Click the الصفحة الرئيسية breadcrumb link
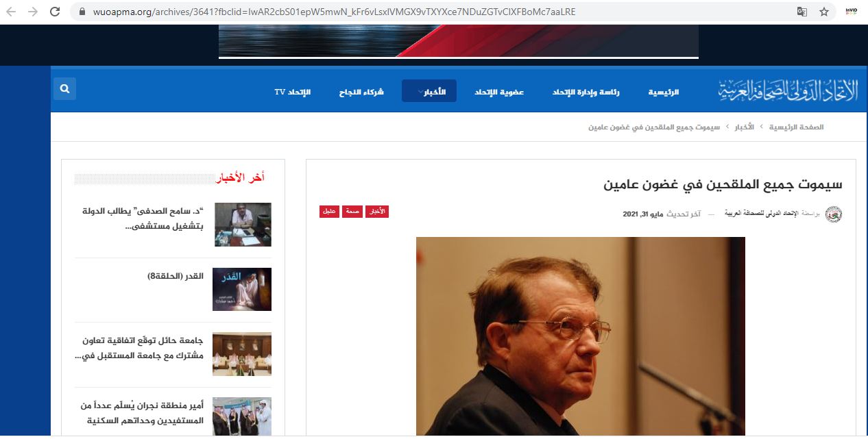The height and width of the screenshot is (439, 868). tap(796, 127)
